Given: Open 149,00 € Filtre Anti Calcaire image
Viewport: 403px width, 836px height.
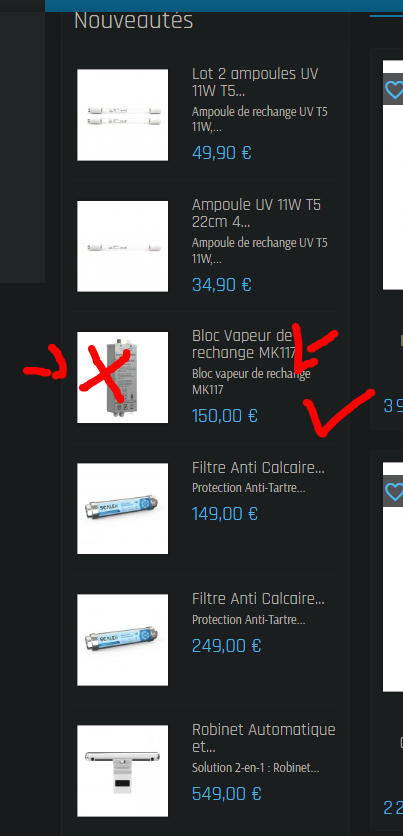Looking at the screenshot, I should click(123, 509).
